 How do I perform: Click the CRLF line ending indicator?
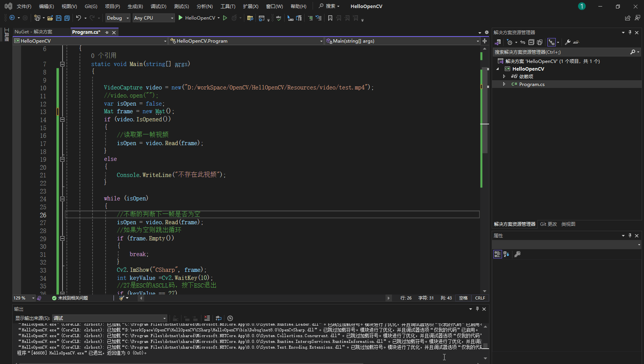(x=480, y=298)
